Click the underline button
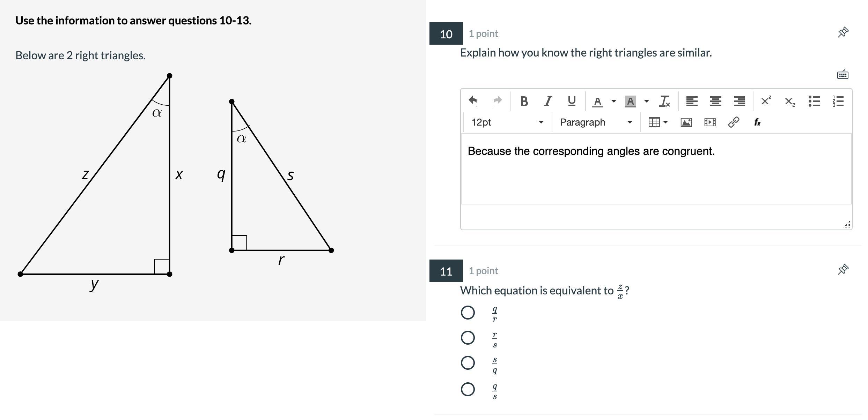868x420 pixels. 572,102
